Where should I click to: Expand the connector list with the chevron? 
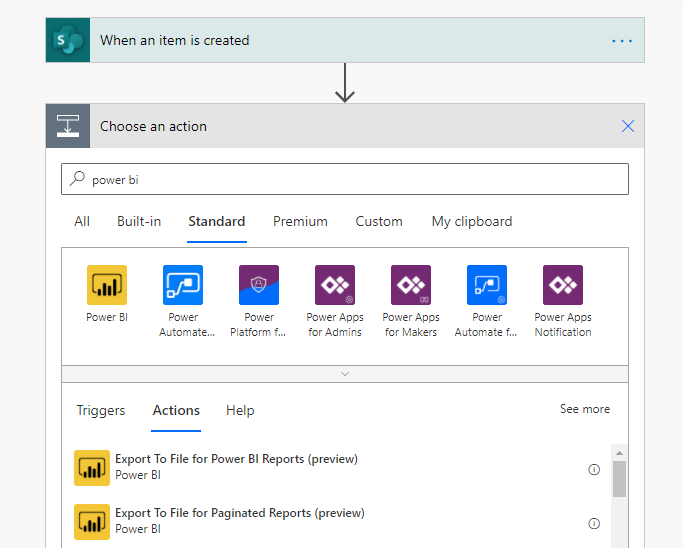(x=345, y=373)
